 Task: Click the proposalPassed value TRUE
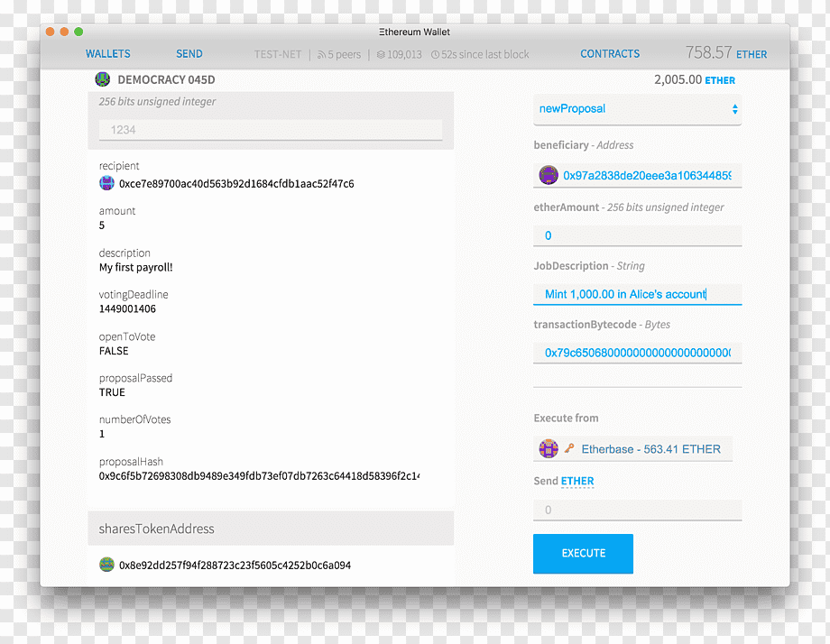[112, 392]
